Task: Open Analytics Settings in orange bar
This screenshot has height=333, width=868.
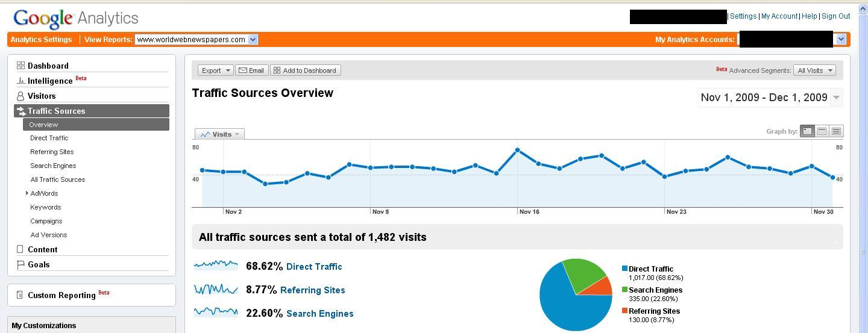Action: point(41,40)
